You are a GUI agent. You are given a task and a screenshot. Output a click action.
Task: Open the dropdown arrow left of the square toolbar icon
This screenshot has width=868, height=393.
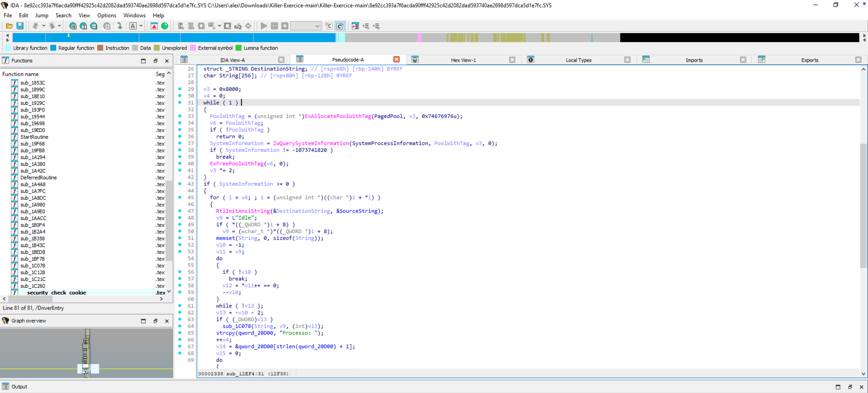click(x=220, y=26)
